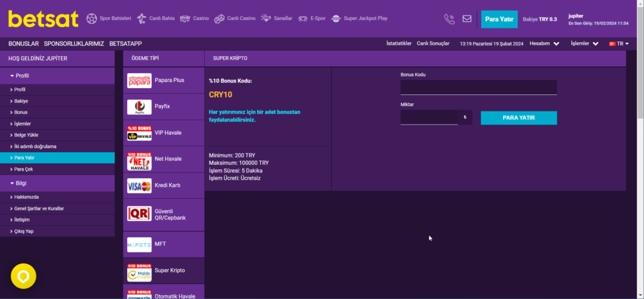The width and height of the screenshot is (644, 299).
Task: Open Bonus in sidebar
Action: [x=57, y=112]
